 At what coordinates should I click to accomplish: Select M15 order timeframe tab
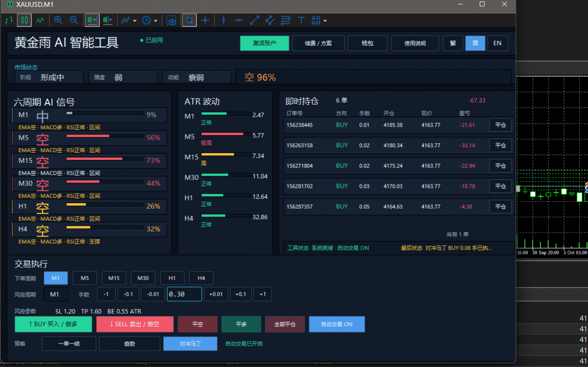(x=114, y=278)
